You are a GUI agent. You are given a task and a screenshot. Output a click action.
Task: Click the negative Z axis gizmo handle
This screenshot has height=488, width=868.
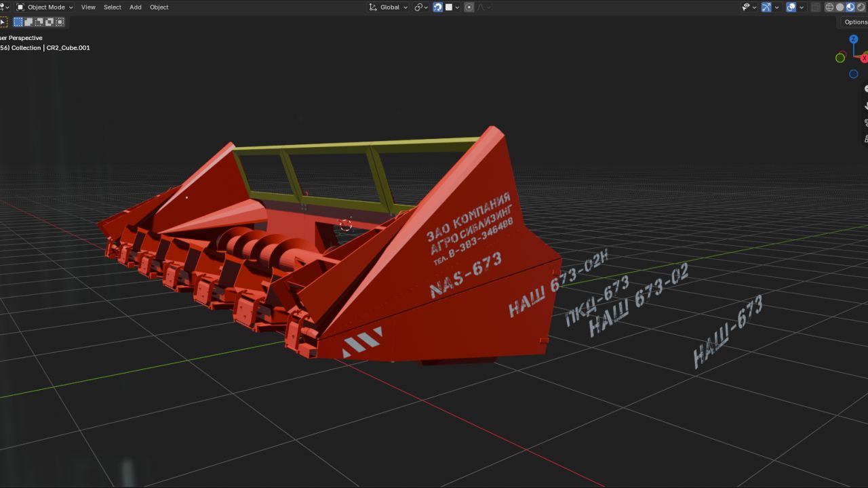click(x=854, y=74)
